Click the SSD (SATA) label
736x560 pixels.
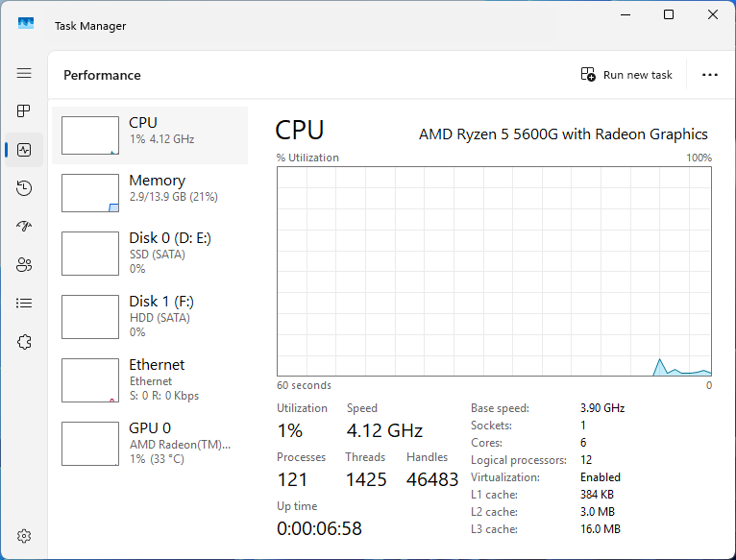158,255
